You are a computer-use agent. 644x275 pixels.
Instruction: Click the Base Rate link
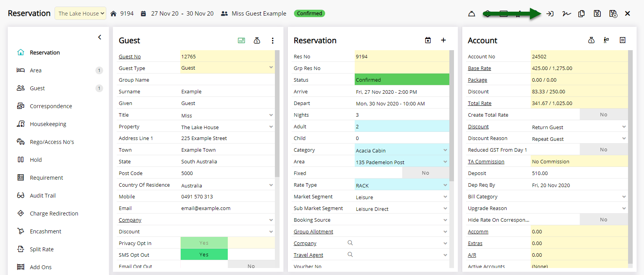coord(479,68)
